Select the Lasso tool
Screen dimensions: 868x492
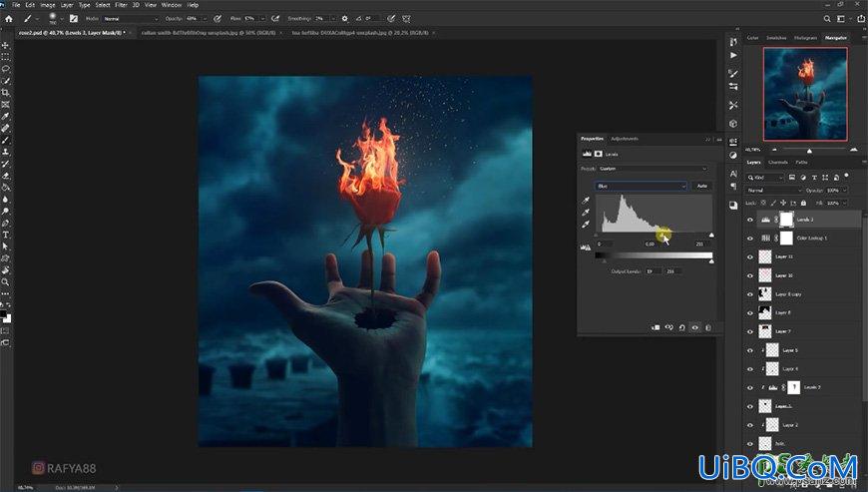tap(6, 69)
